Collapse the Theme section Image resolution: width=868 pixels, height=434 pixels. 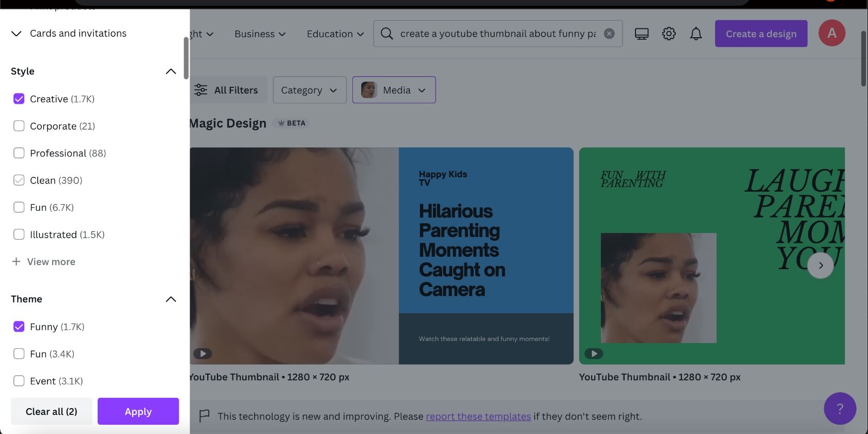click(171, 299)
